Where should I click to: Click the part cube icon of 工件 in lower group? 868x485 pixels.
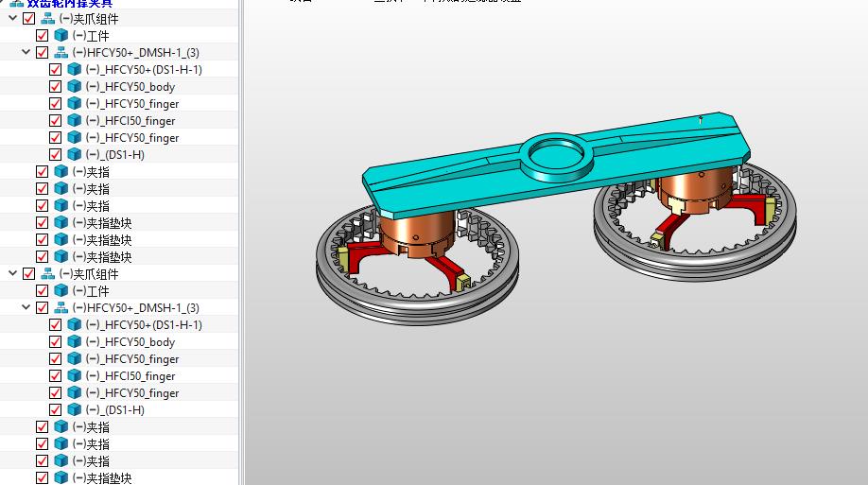[61, 291]
